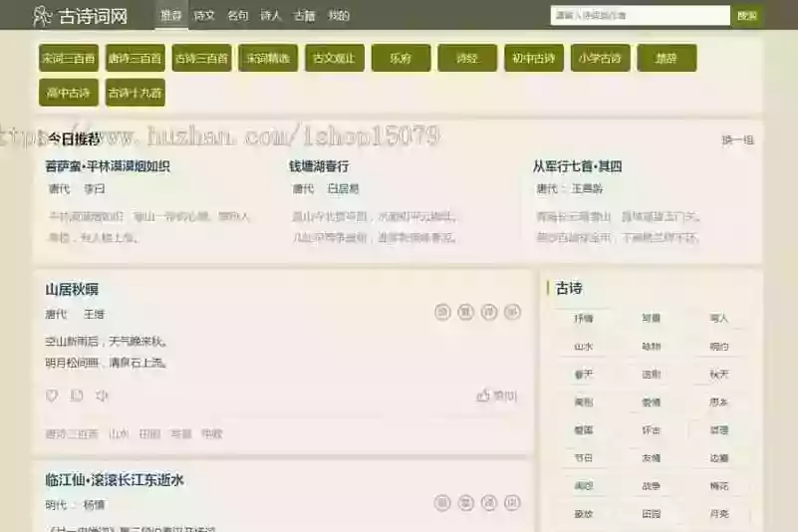Open the poem 菩萨蛮·平林漠漠烟如织

click(108, 166)
